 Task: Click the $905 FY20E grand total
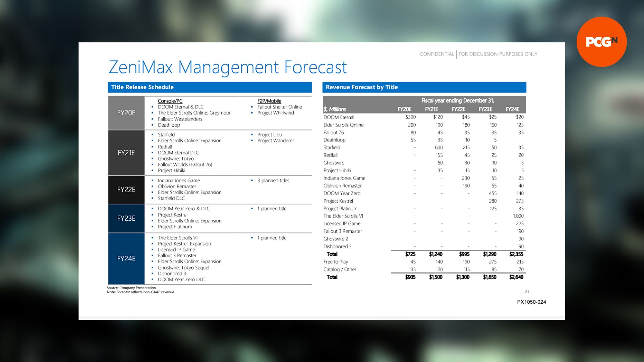pyautogui.click(x=410, y=277)
